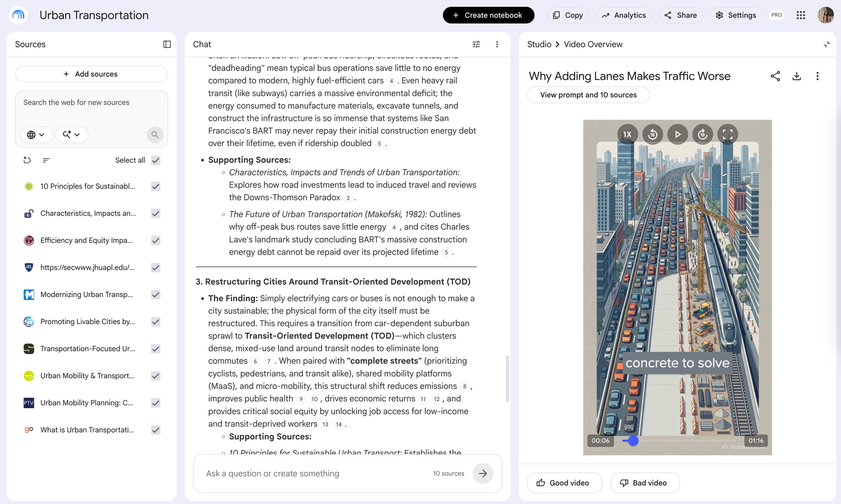This screenshot has height=504, width=841.
Task: Uncheck What is Urban Transportati checkbox
Action: [156, 430]
